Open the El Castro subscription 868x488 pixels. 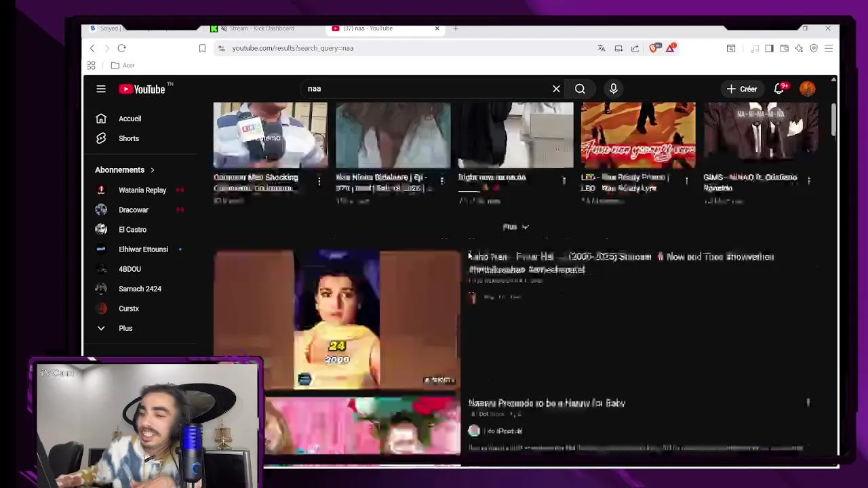coord(132,230)
